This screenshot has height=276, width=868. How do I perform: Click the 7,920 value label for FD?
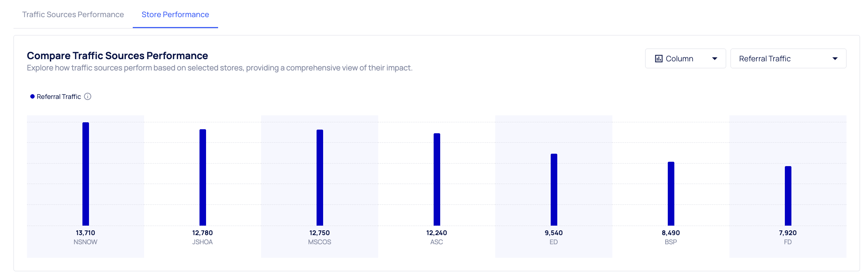788,233
